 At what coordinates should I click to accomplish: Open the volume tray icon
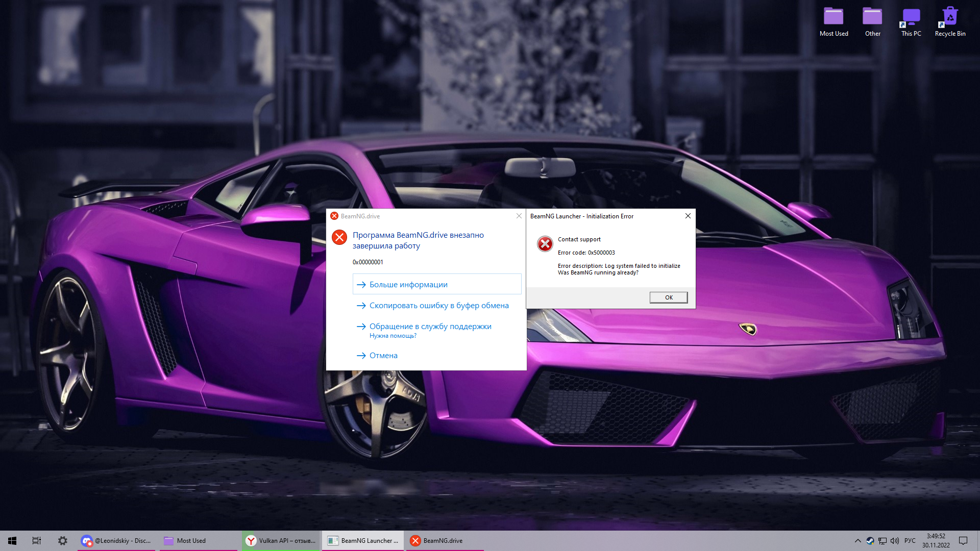895,541
